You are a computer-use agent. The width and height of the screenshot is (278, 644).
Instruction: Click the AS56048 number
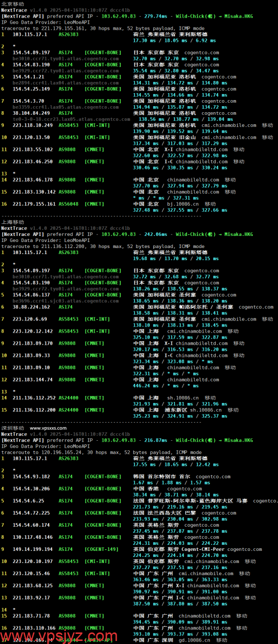69,204
